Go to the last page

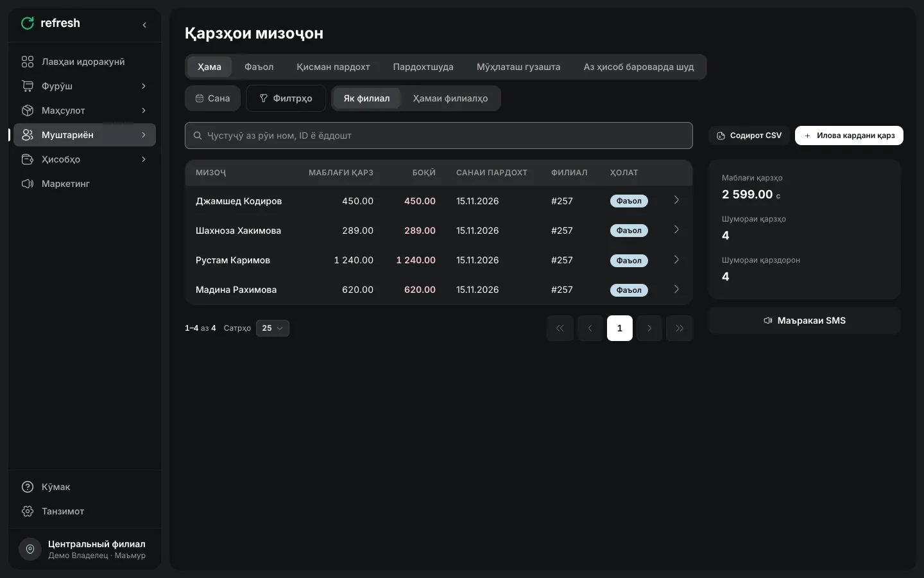[x=680, y=328]
